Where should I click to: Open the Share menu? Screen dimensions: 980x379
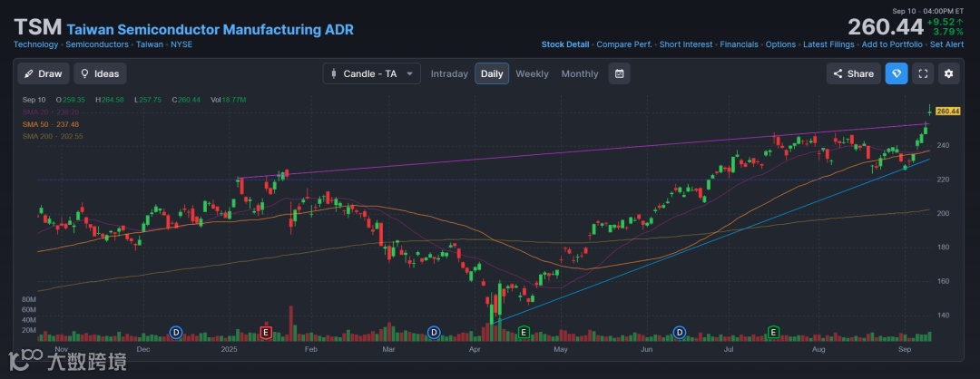point(853,73)
